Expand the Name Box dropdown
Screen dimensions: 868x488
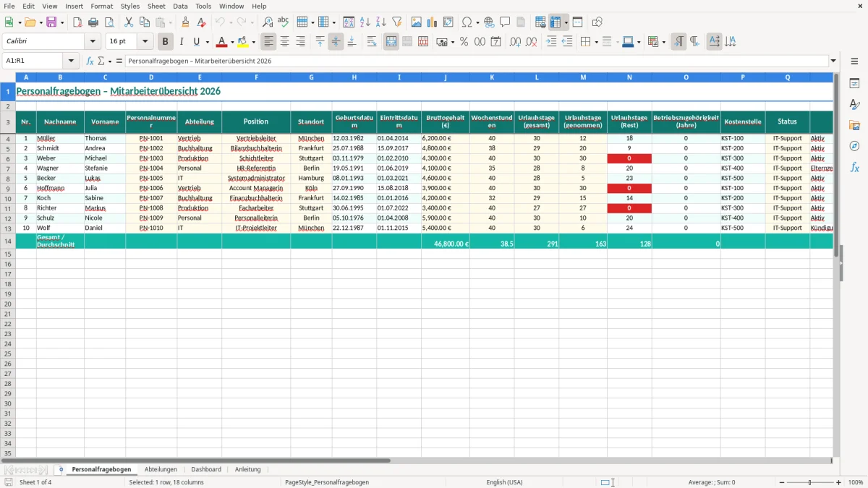click(71, 61)
